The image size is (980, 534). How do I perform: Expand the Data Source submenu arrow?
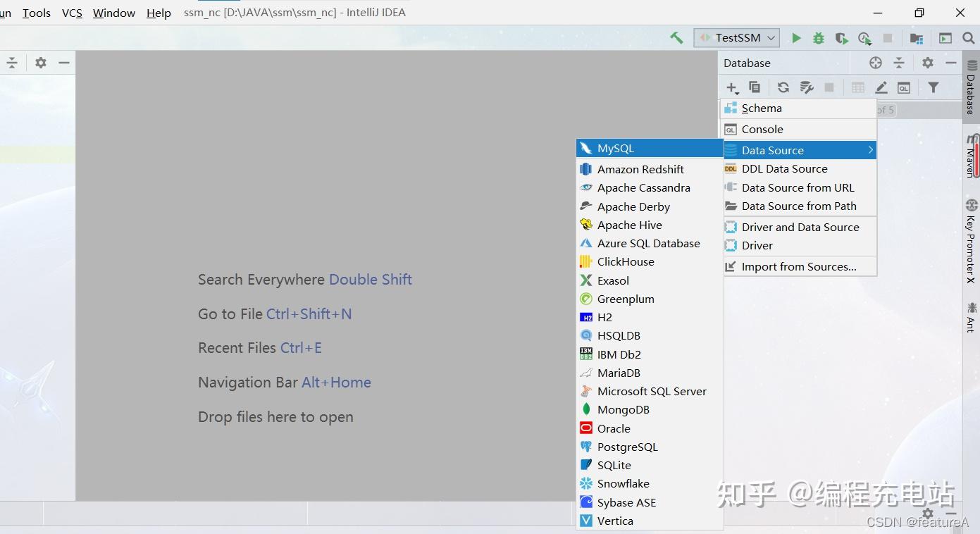[871, 150]
